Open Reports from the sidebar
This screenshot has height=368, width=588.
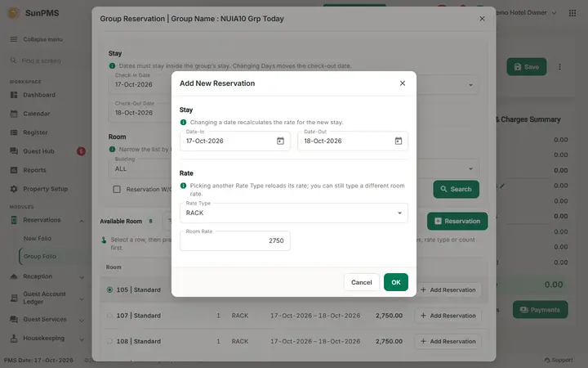click(34, 170)
